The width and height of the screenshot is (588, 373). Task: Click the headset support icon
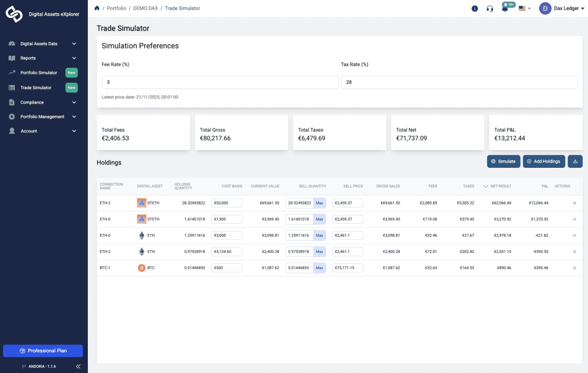tap(490, 9)
